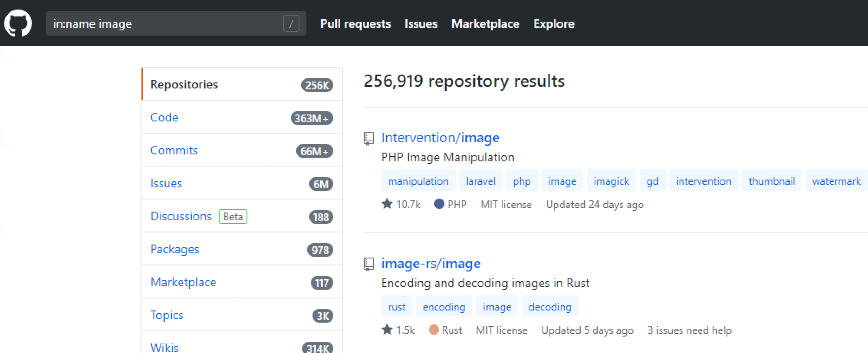
Task: Click repository icon beside Intervention/image
Action: coord(368,138)
